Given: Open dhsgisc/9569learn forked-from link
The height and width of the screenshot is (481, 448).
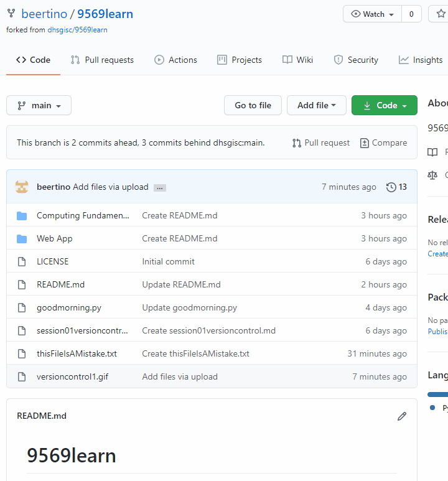Looking at the screenshot, I should coord(77,30).
